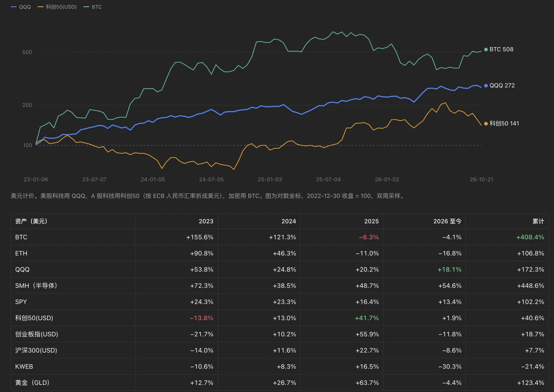
Task: Click the 资产（美元） column header
Action: click(x=31, y=222)
